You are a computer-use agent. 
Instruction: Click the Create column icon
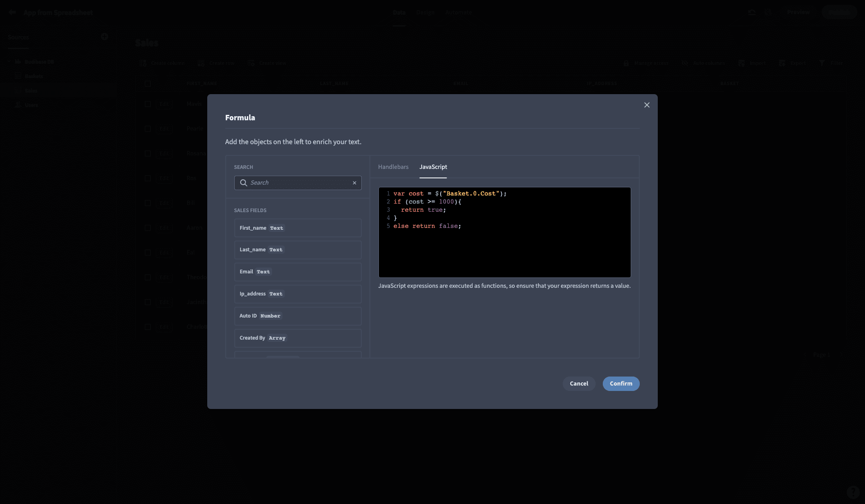pyautogui.click(x=143, y=63)
